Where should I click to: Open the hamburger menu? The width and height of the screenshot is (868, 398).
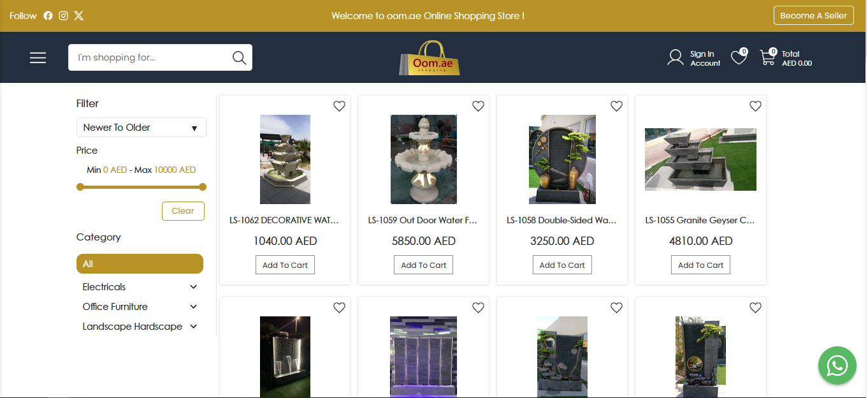(x=38, y=57)
